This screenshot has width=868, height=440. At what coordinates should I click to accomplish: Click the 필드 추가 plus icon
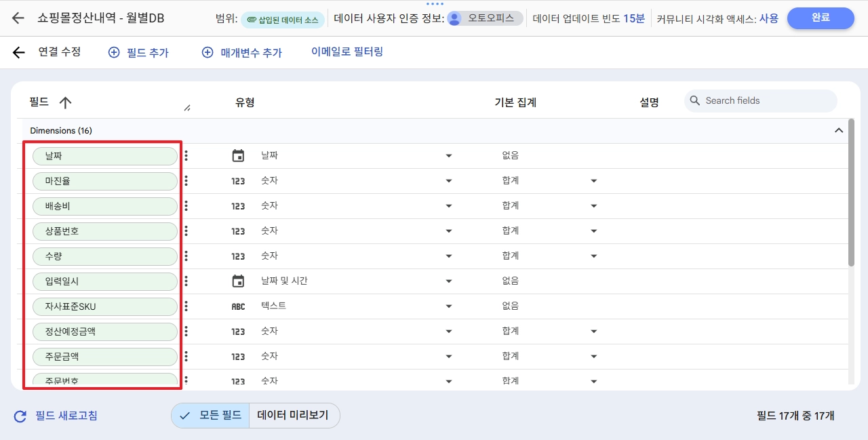114,52
